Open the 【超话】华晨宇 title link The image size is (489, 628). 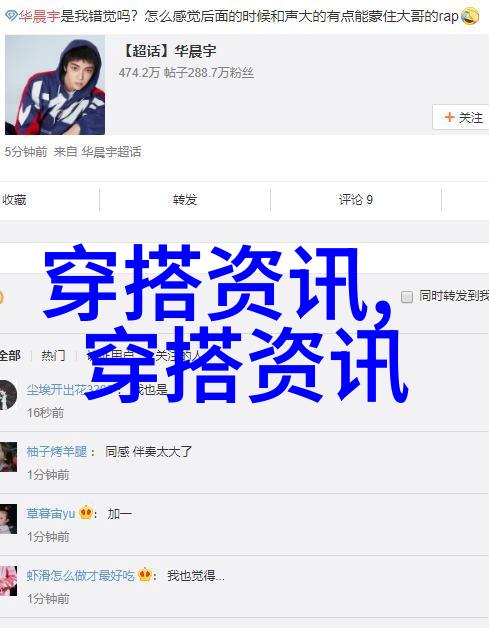click(x=168, y=51)
